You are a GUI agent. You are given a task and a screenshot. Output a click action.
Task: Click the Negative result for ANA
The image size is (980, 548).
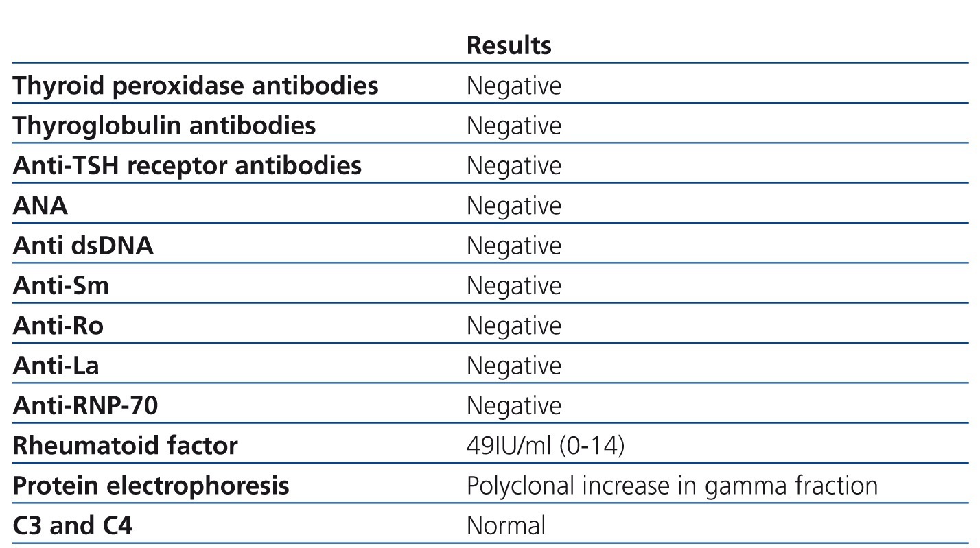pyautogui.click(x=514, y=206)
